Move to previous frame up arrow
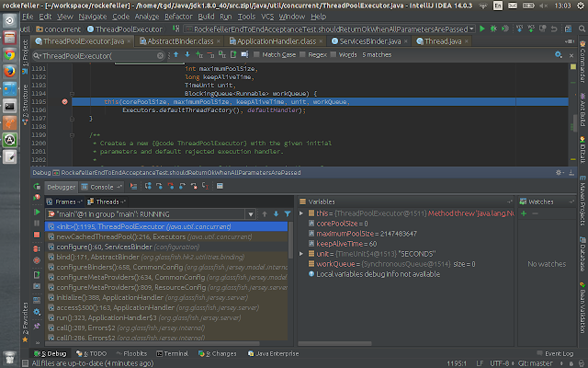Viewport: 588px width, 368px height. point(265,214)
